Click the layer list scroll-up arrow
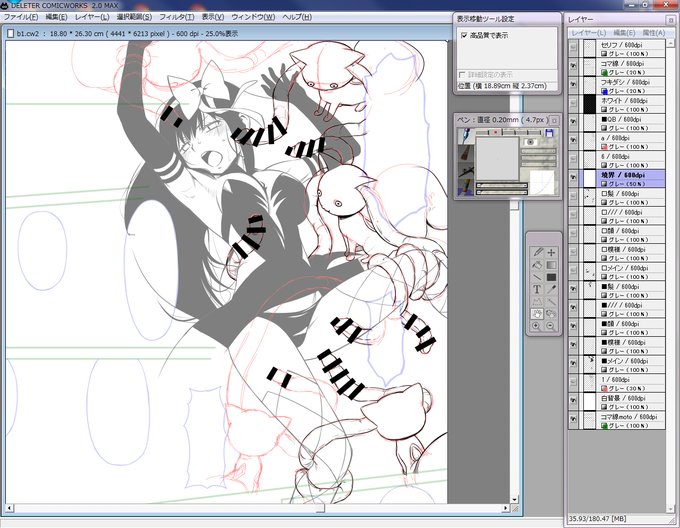This screenshot has width=680, height=528. click(671, 42)
